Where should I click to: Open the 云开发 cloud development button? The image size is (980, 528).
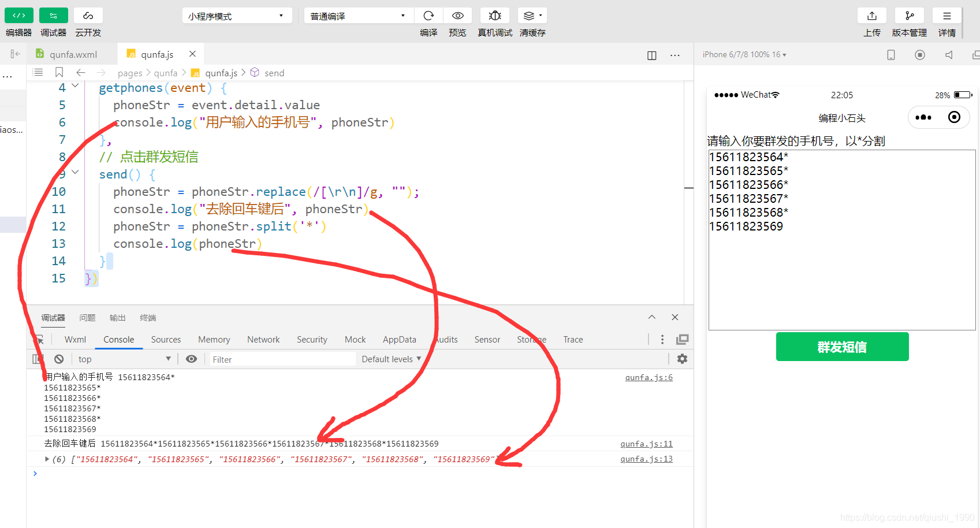coord(88,16)
